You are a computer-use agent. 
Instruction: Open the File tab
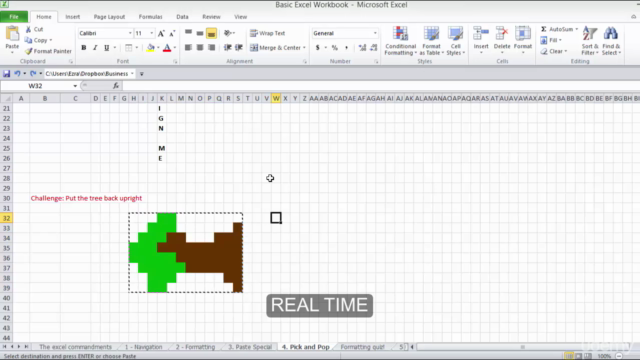[x=14, y=17]
